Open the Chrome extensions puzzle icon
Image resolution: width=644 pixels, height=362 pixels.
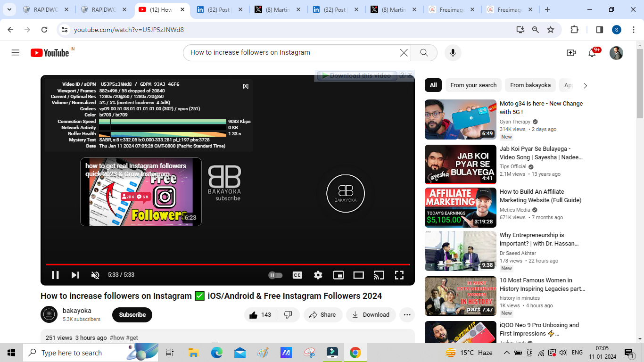(574, 30)
